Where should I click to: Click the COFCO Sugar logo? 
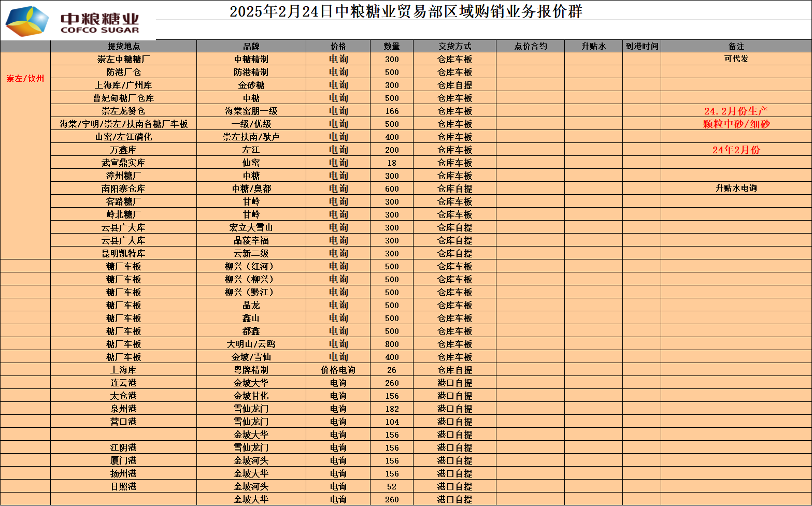pyautogui.click(x=73, y=22)
